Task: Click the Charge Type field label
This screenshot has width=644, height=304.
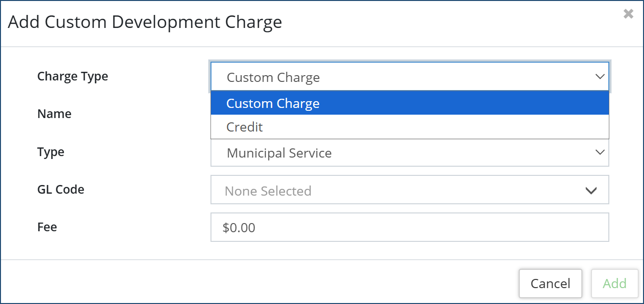Action: pyautogui.click(x=73, y=76)
